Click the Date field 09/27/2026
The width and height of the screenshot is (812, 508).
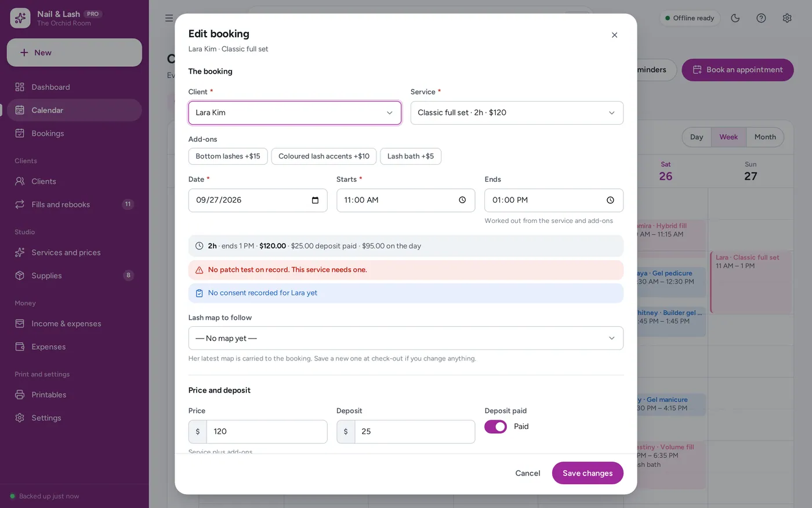(x=258, y=200)
